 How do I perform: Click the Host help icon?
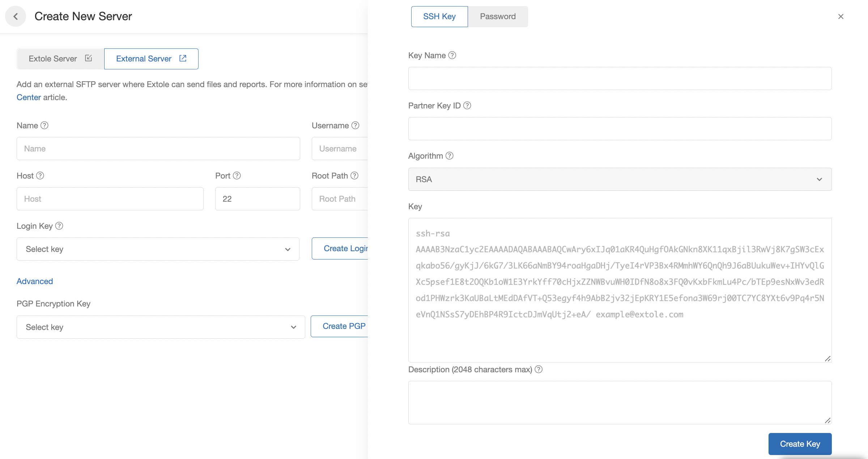click(x=40, y=176)
